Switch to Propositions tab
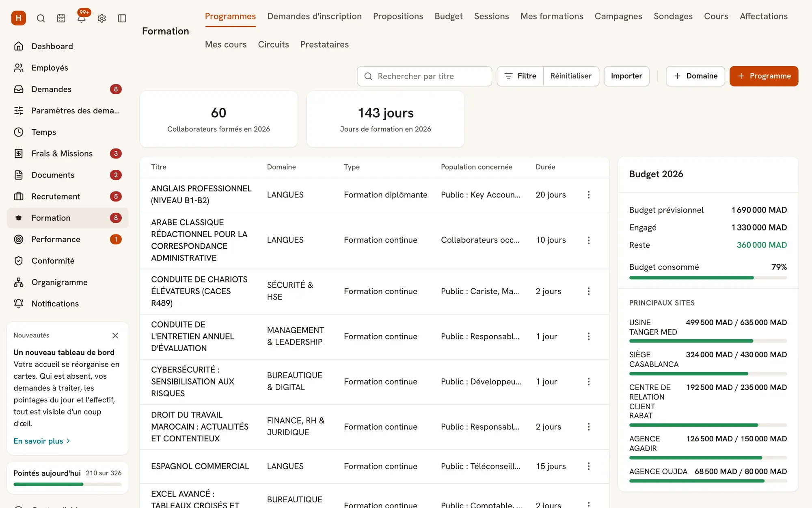This screenshot has width=812, height=508. pos(398,16)
